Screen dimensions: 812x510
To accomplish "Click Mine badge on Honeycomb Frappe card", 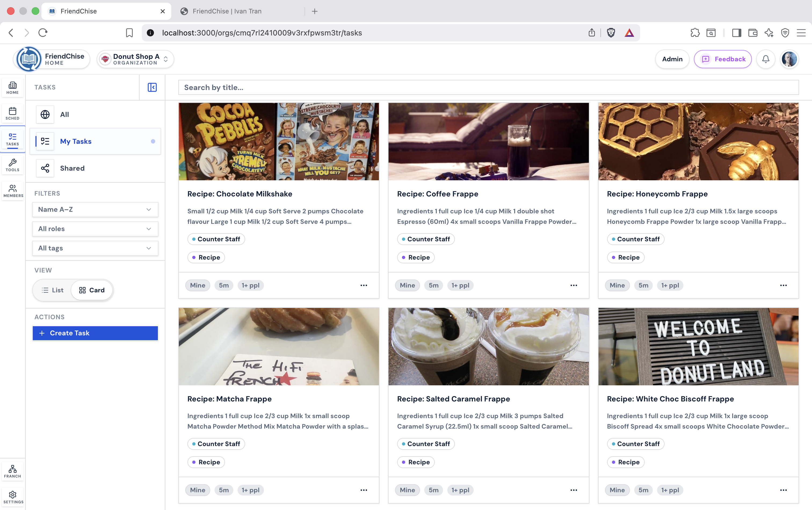I will click(617, 285).
